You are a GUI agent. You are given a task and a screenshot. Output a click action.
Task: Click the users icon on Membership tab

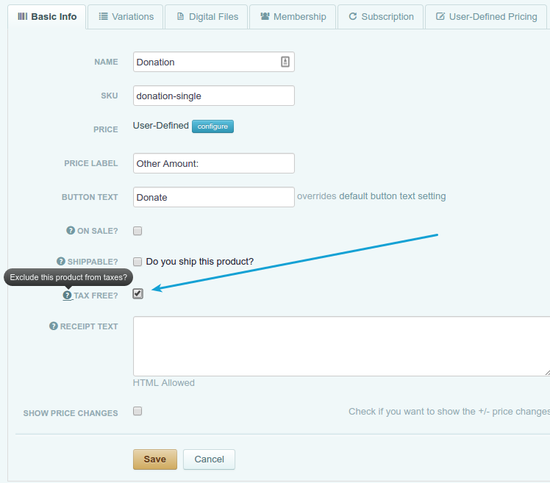pos(265,16)
